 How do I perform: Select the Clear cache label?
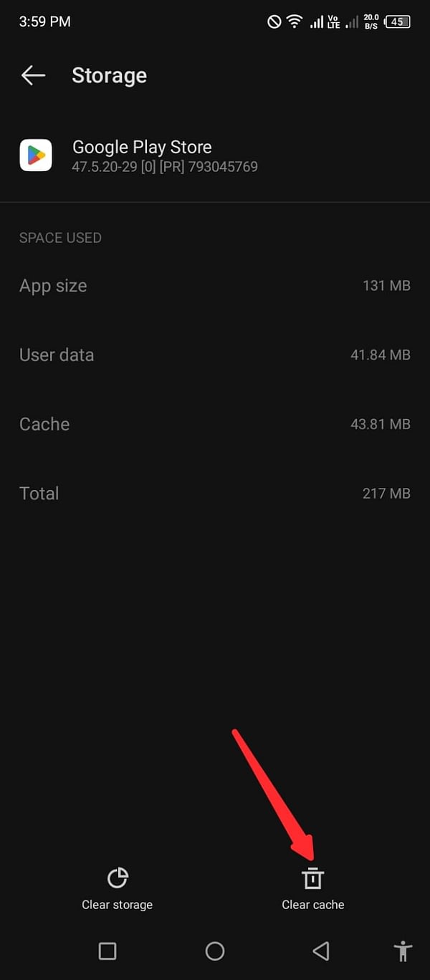pos(313,904)
